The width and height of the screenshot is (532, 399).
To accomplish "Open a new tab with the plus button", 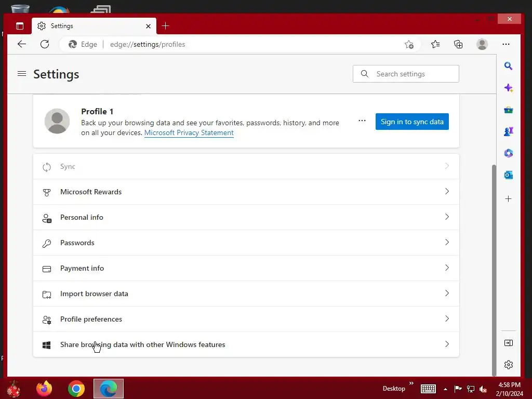I will tap(166, 26).
